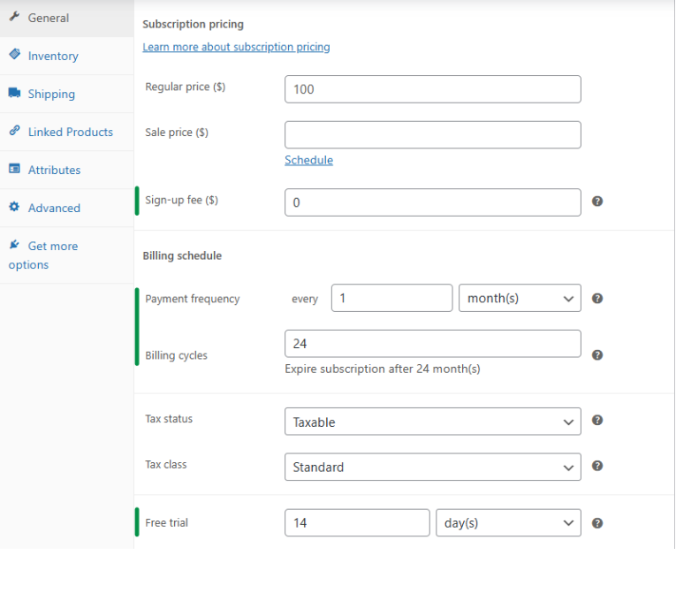Click the Linked Products chain icon
This screenshot has height=616, width=676.
14,130
